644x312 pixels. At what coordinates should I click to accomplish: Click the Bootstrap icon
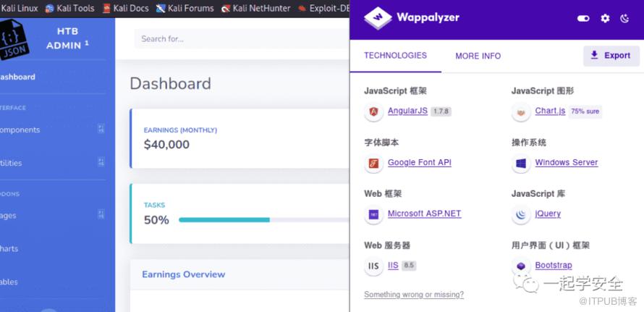point(521,266)
